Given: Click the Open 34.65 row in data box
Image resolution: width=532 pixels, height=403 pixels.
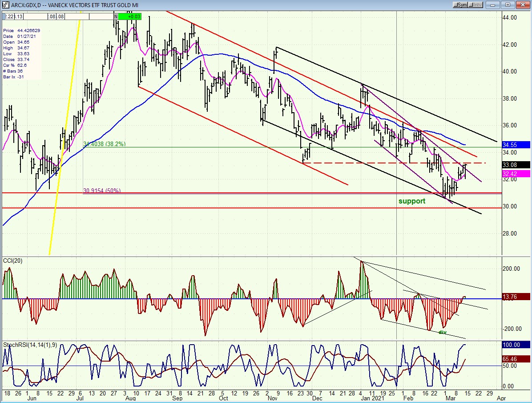Looking at the screenshot, I should coord(16,42).
